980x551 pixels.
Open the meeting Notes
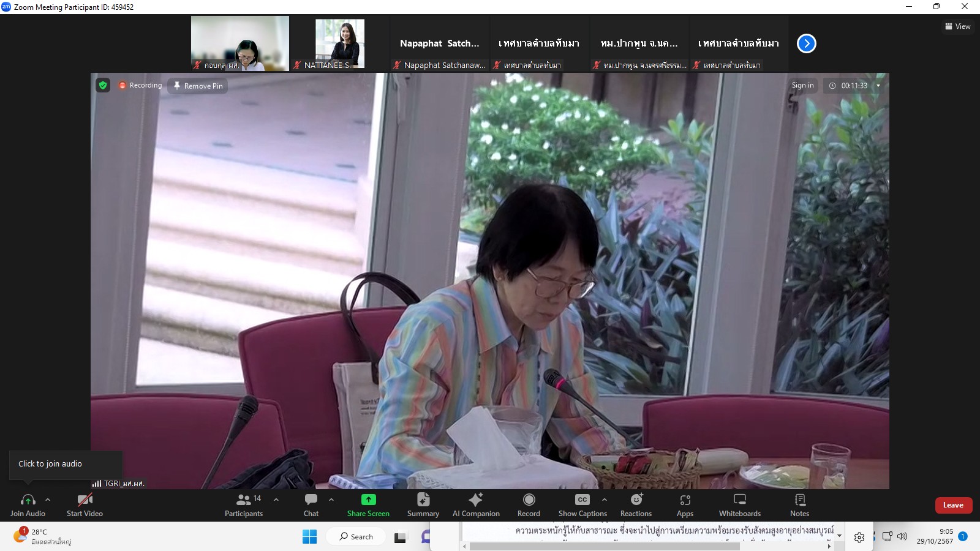pyautogui.click(x=799, y=505)
